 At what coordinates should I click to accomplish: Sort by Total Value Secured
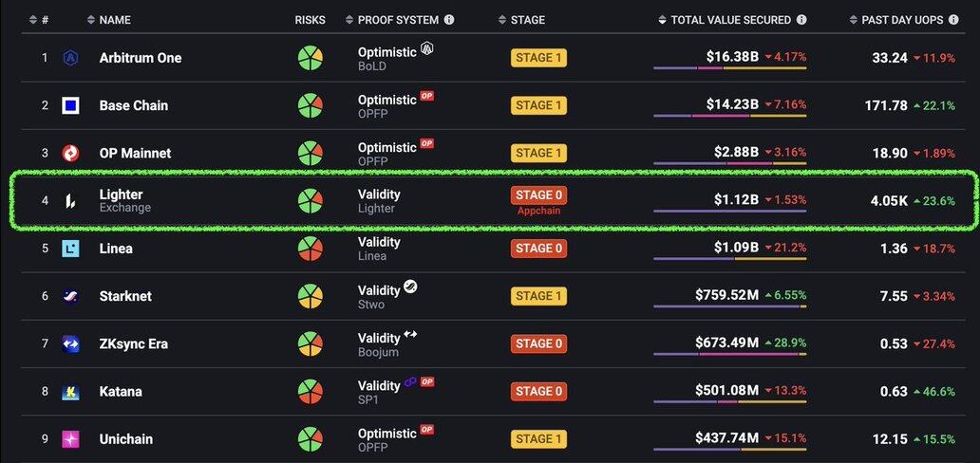point(730,19)
